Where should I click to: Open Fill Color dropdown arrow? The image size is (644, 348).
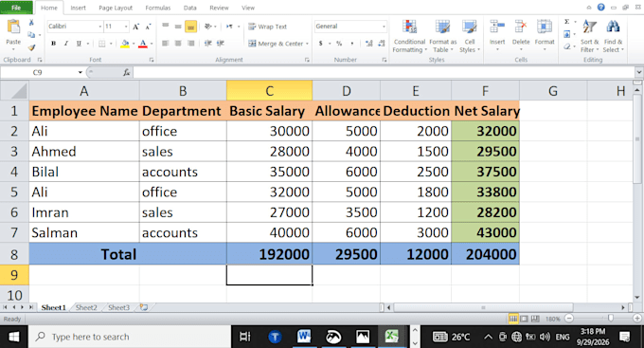(x=134, y=44)
